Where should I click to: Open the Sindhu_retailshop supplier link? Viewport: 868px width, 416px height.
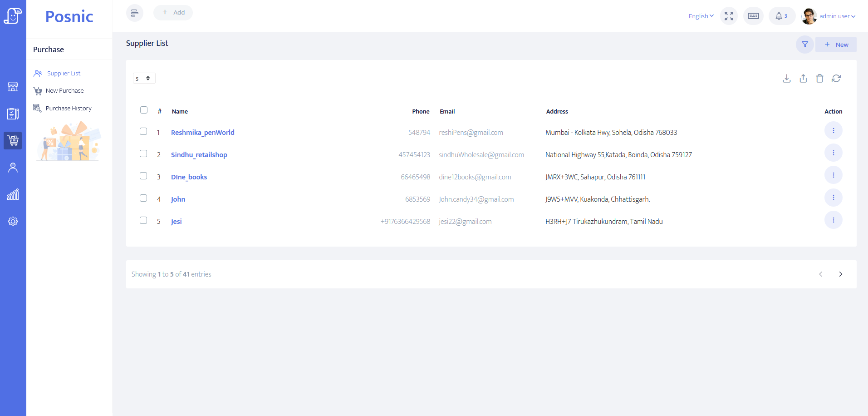point(199,155)
